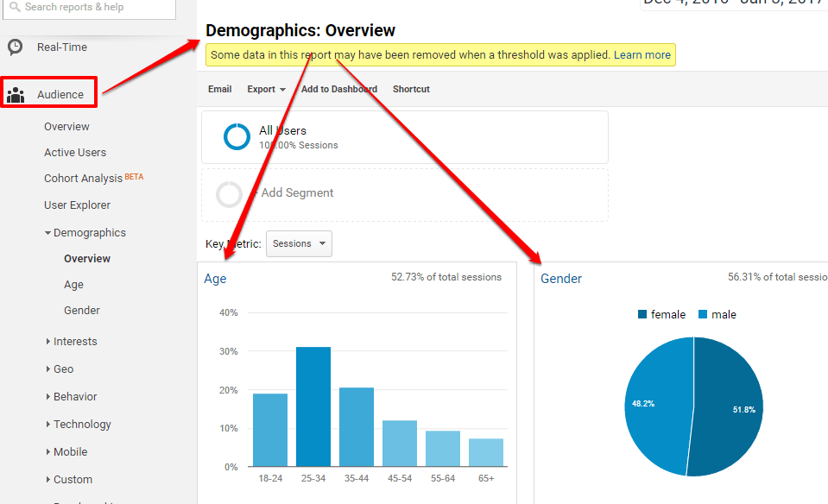The image size is (828, 504).
Task: Click the '52.73% of total sessions' text
Action: click(446, 277)
